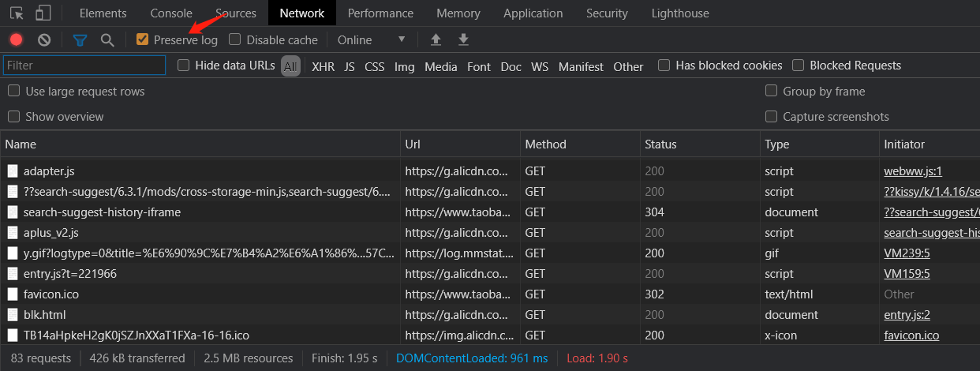The image size is (980, 371).
Task: Click the import HAR upload icon
Action: [x=436, y=39]
